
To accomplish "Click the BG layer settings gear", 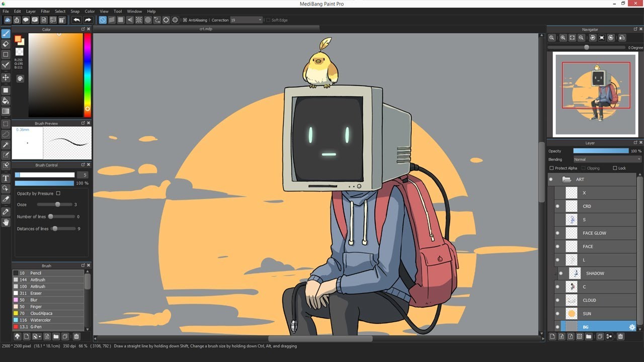I will (x=632, y=327).
